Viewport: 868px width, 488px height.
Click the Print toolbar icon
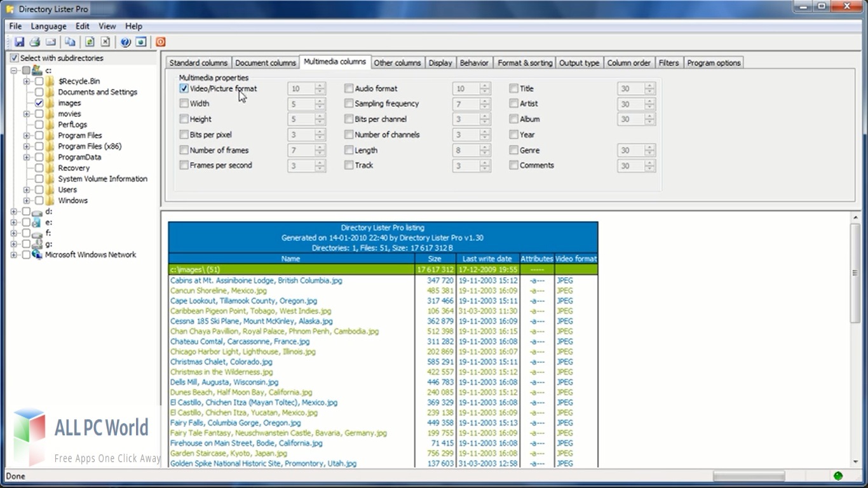[x=35, y=42]
